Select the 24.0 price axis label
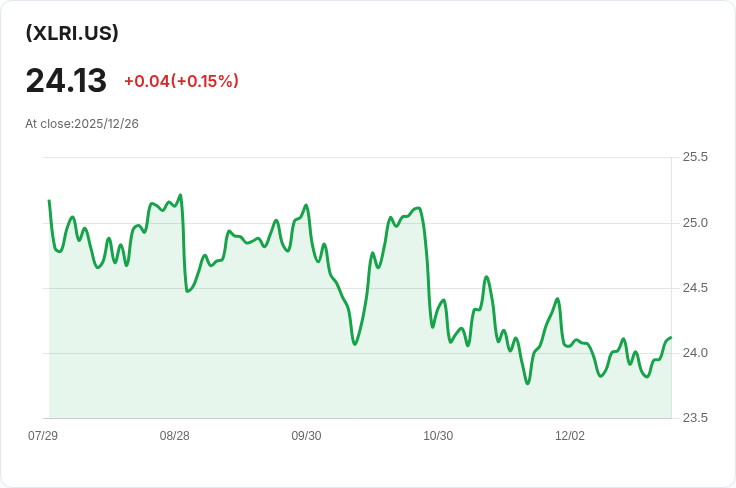Viewport: 736px width, 488px height. (695, 353)
